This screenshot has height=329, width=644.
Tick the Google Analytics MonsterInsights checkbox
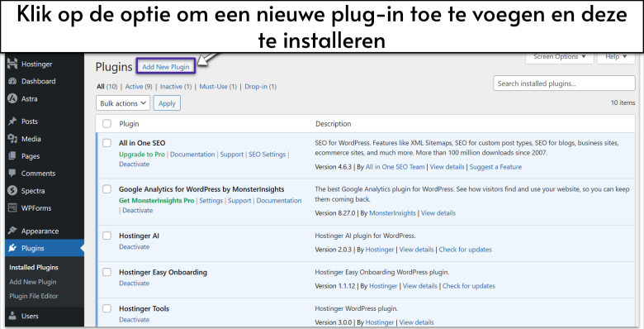[x=107, y=189]
